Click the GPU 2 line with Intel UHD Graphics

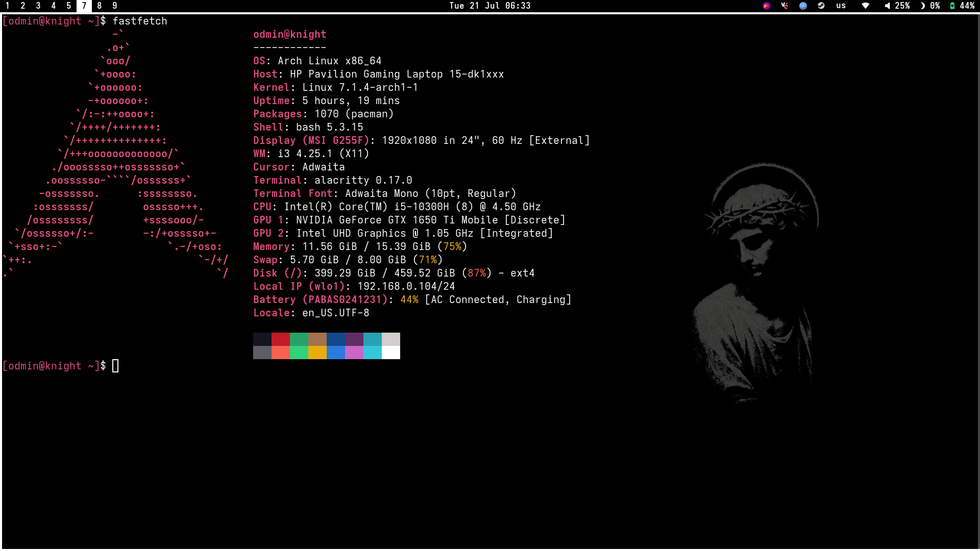(403, 233)
